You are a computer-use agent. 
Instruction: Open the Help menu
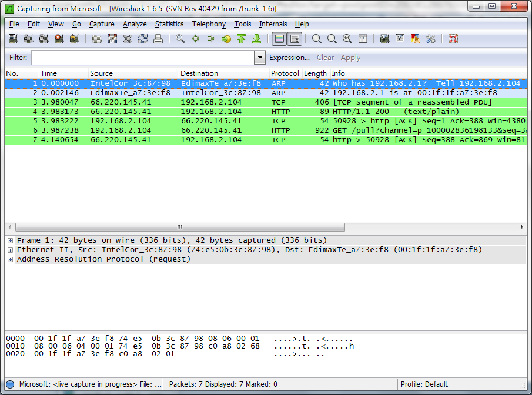(302, 24)
